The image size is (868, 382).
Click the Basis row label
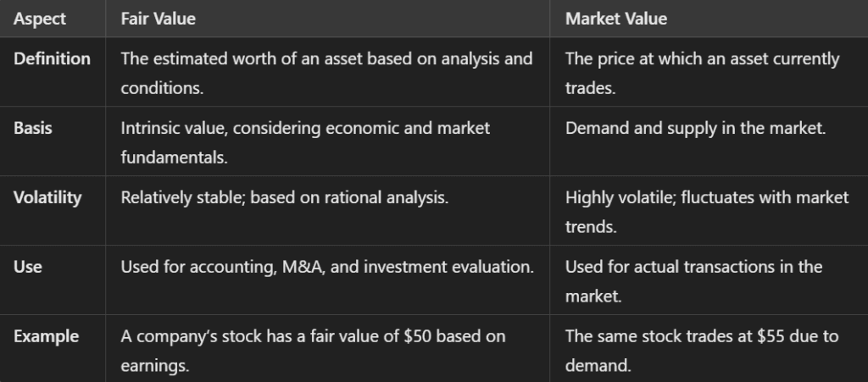(x=33, y=128)
